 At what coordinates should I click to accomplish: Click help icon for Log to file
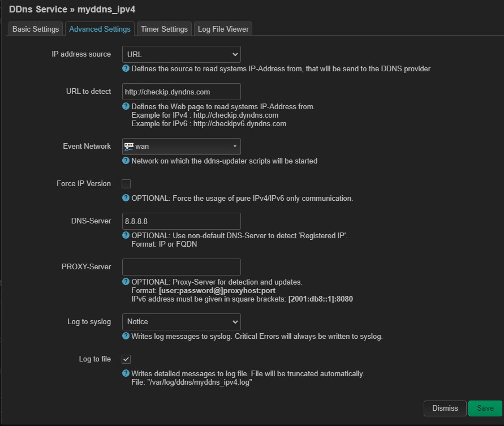pyautogui.click(x=126, y=373)
